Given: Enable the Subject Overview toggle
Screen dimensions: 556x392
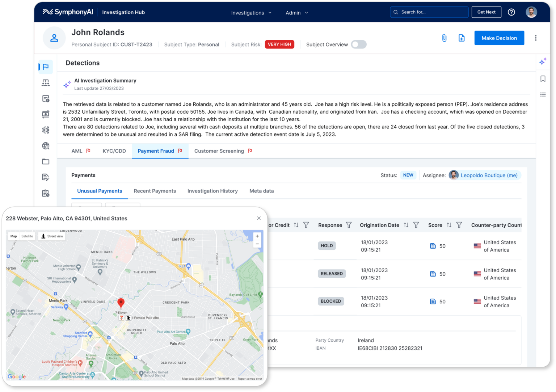Looking at the screenshot, I should click(x=358, y=44).
